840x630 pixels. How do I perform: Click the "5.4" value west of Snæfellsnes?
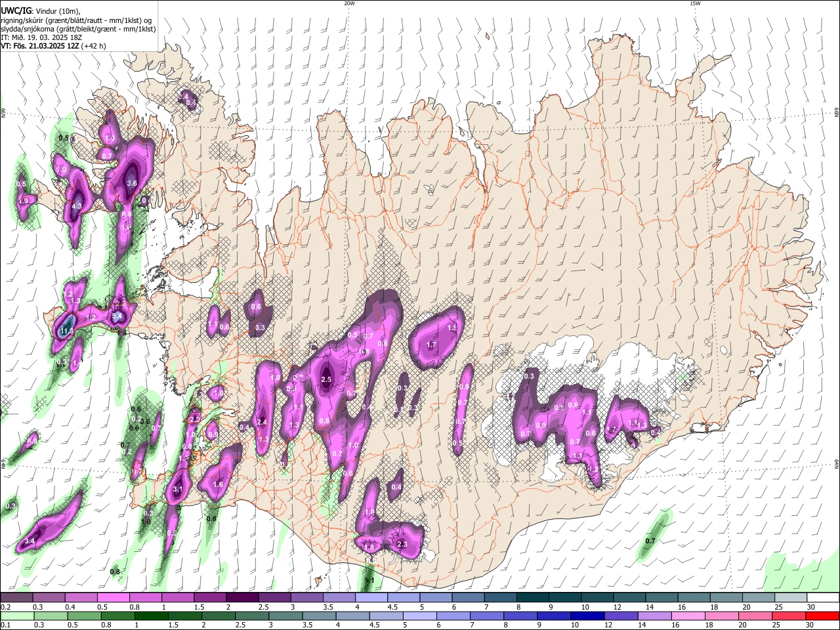tap(118, 317)
